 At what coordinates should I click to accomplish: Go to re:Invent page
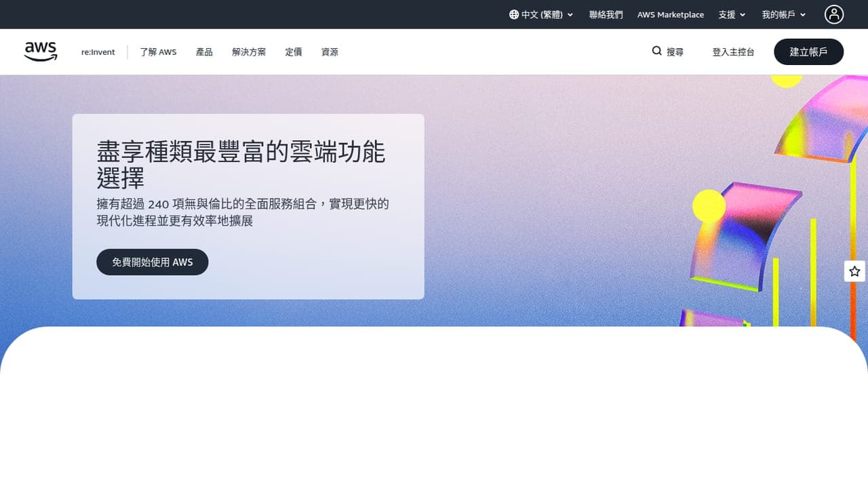click(98, 52)
